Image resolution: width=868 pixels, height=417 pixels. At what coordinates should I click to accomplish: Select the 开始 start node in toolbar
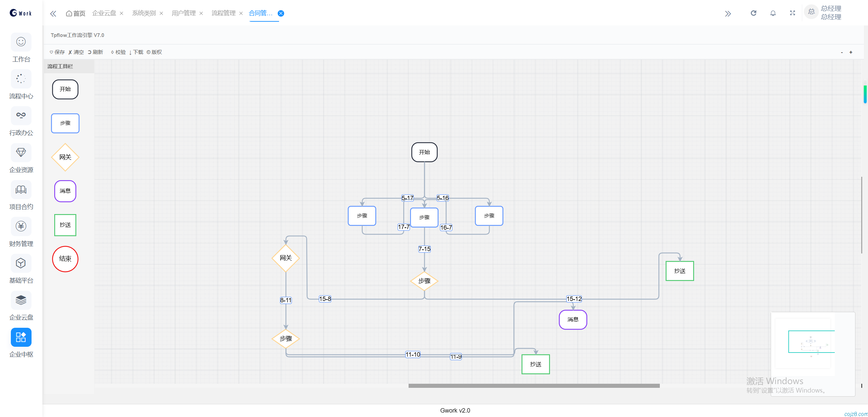[x=65, y=89]
